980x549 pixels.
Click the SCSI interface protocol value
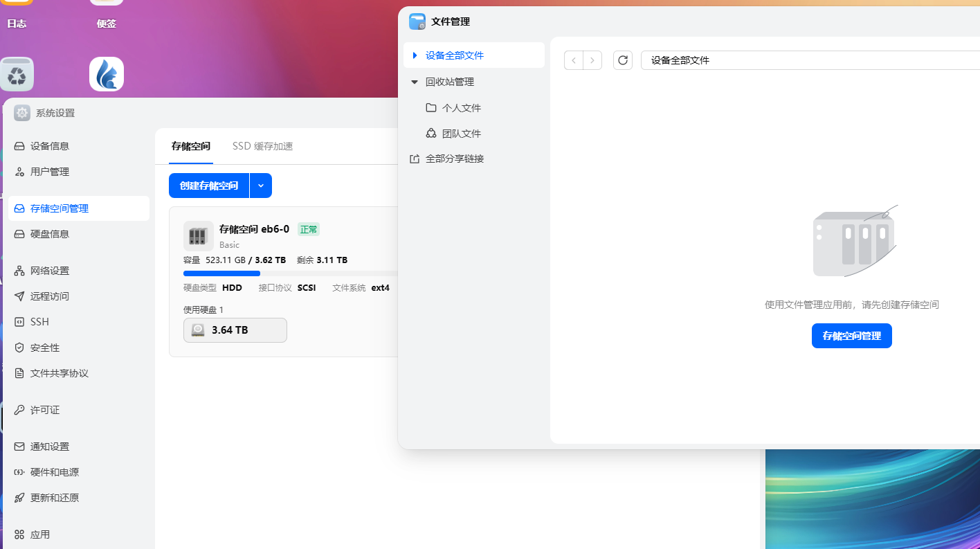pyautogui.click(x=307, y=287)
